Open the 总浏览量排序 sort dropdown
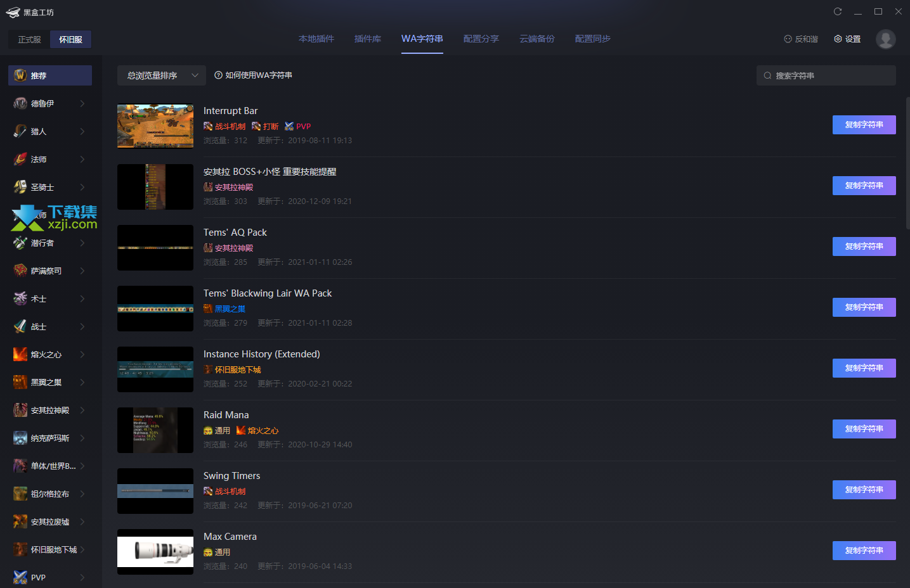The image size is (910, 588). [x=162, y=75]
